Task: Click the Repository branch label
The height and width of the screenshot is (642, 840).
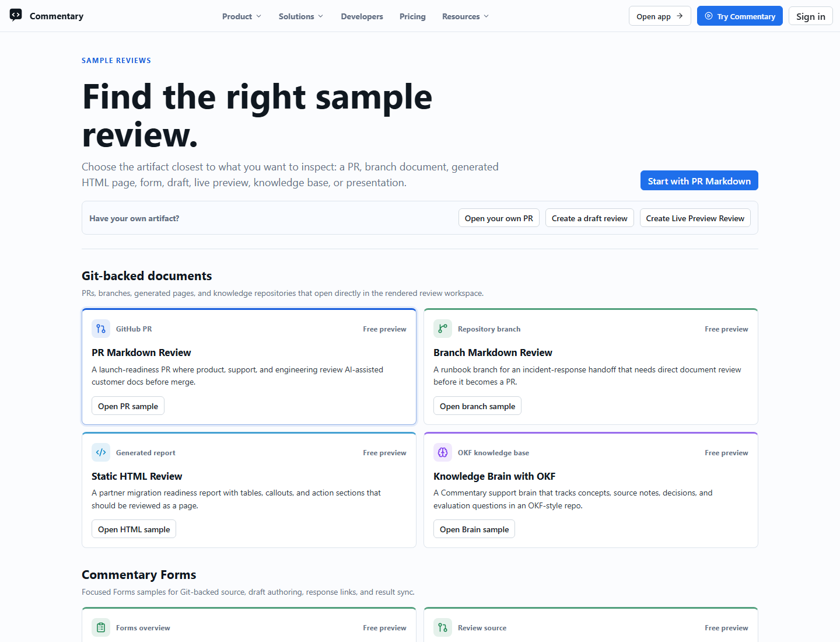Action: coord(489,329)
